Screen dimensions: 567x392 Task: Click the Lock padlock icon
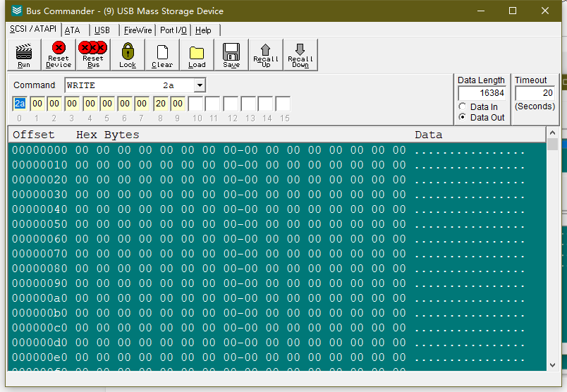click(x=128, y=51)
